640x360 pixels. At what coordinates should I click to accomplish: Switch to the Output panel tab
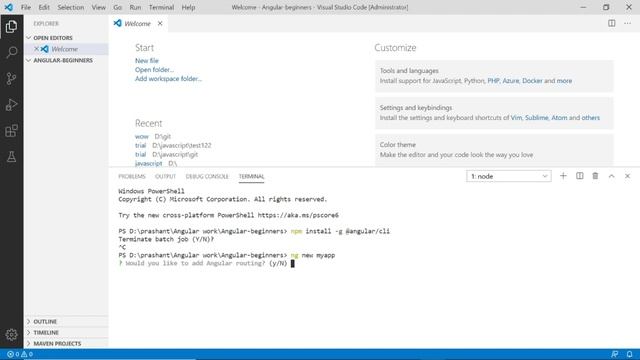click(x=165, y=176)
